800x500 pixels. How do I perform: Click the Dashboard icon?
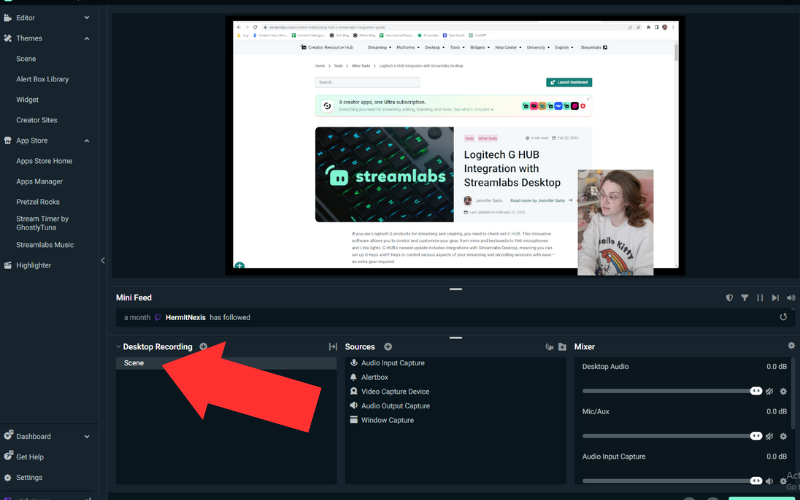click(x=8, y=435)
